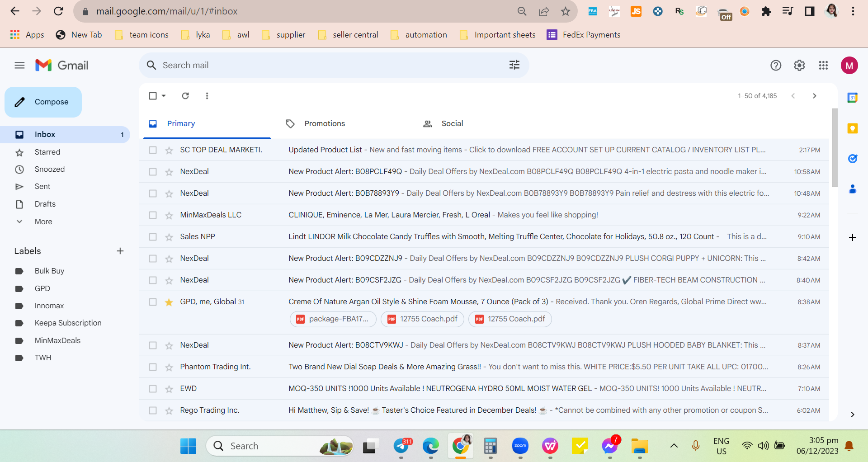Create a new label with the plus icon
This screenshot has height=462, width=868.
[x=120, y=251]
